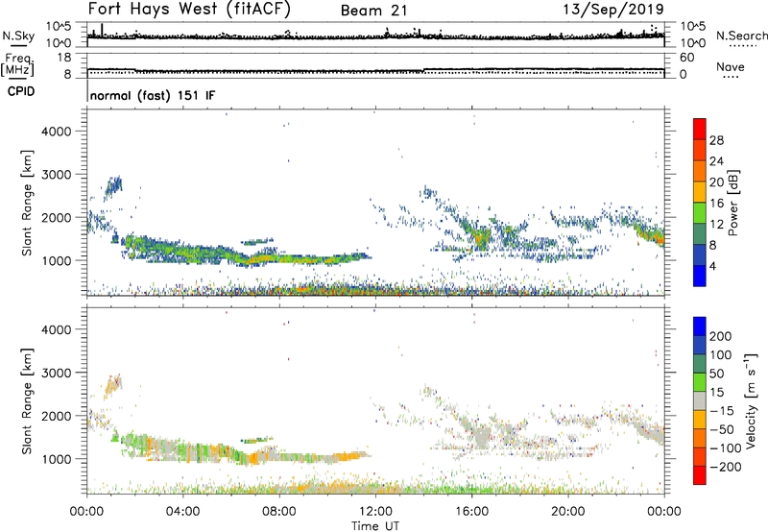Click the Slant Range label of power panel
Viewport: 768px width, 532px height.
coord(27,203)
